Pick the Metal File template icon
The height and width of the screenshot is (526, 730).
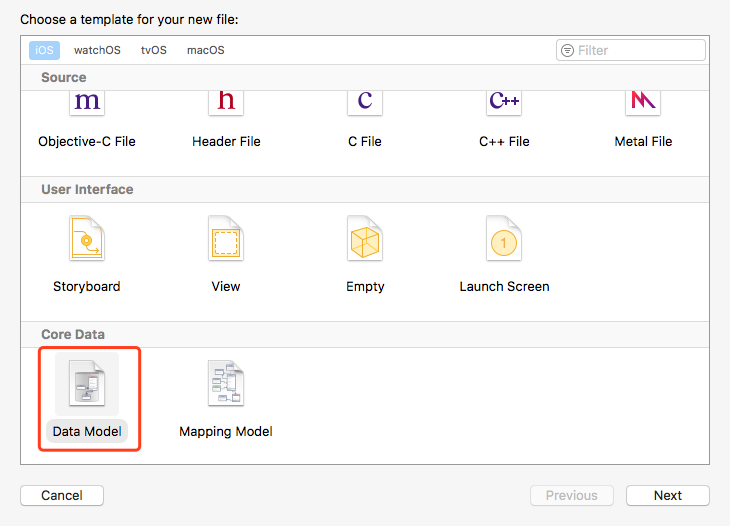pyautogui.click(x=643, y=103)
